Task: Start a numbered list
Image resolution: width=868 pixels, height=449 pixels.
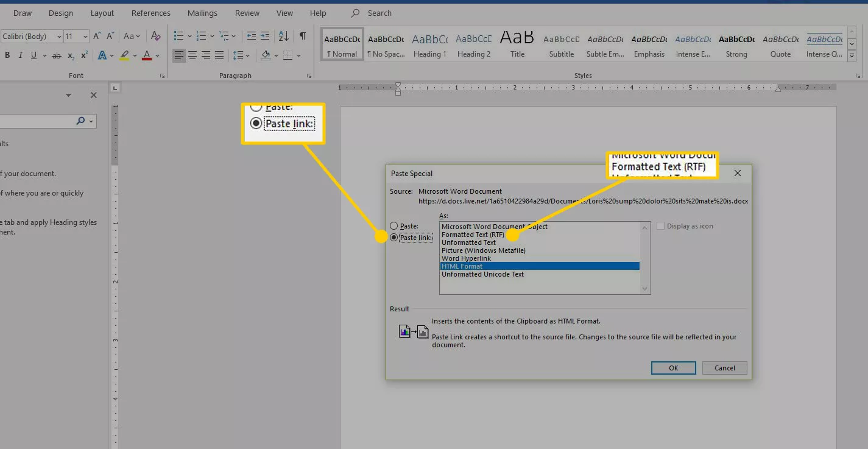Action: (x=202, y=37)
